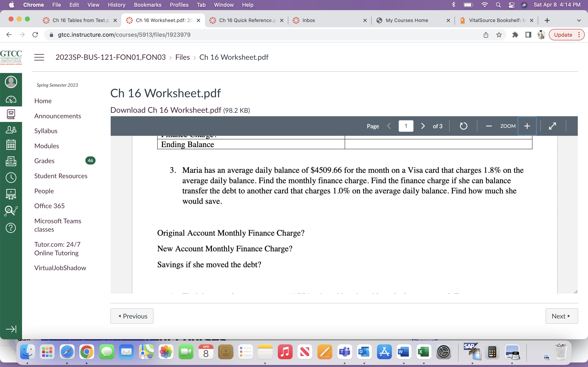Screen dimensions: 588x367
Task: Click the page number input field
Action: click(406, 126)
